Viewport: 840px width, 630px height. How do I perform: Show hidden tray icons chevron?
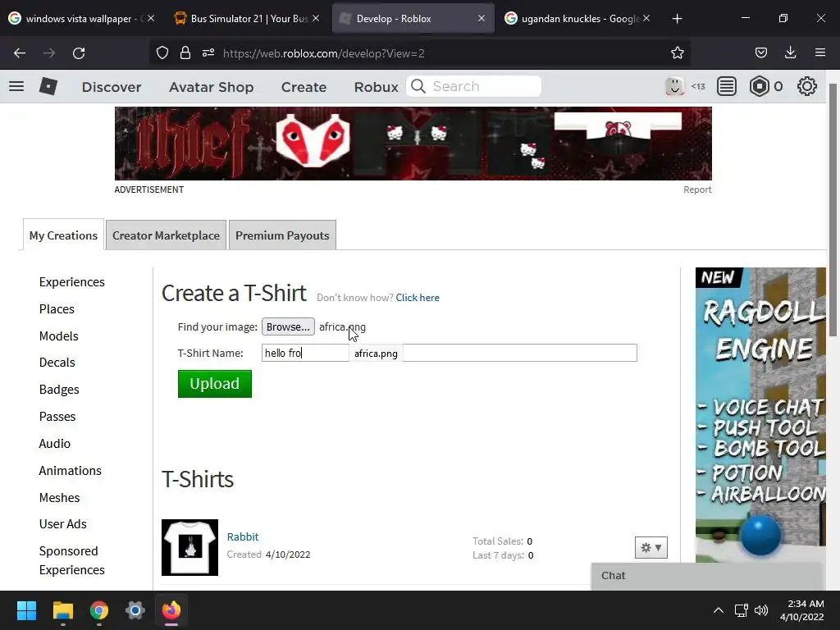coord(719,610)
